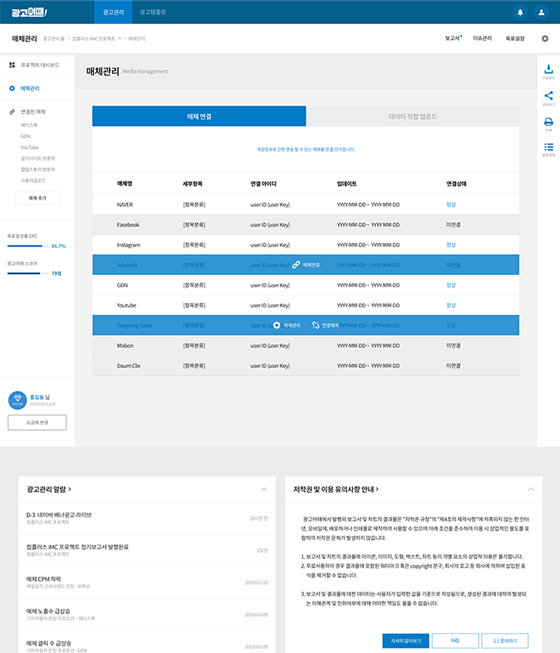Switch to the 광고관리 top navigation tab
Screen dimensions: 560x653
(113, 12)
